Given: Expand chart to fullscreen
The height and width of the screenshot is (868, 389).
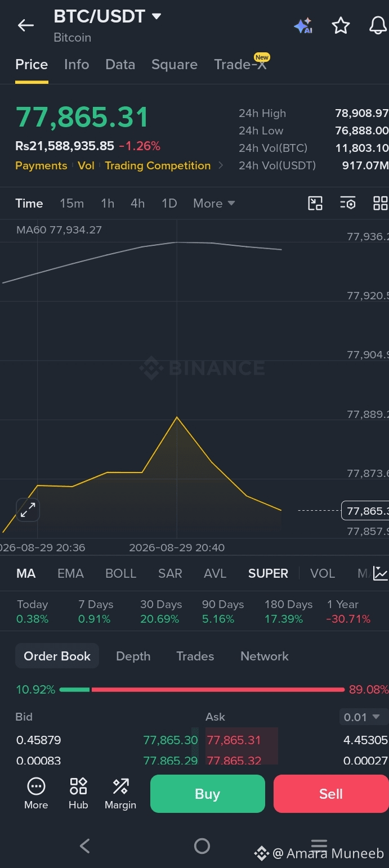Looking at the screenshot, I should [28, 510].
